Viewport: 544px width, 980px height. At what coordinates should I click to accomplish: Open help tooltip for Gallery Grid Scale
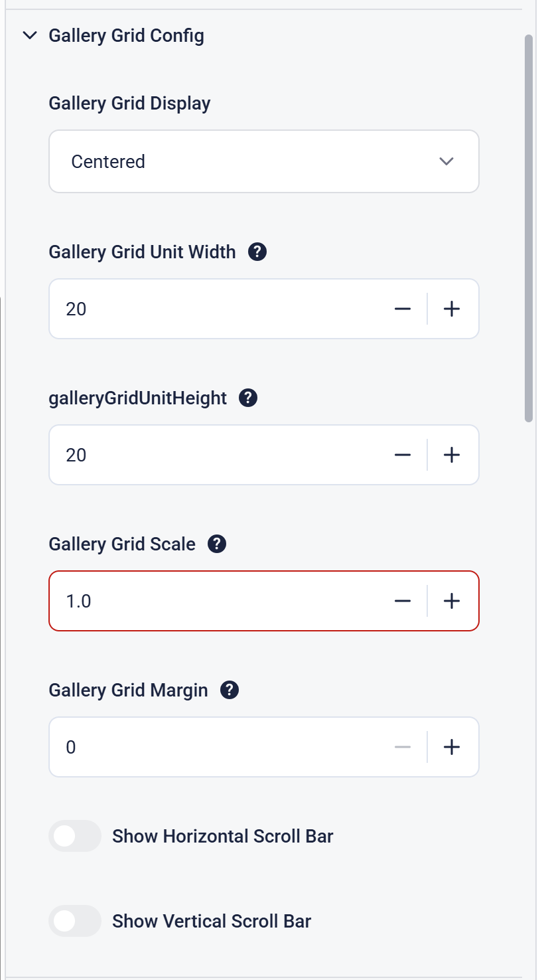tap(217, 544)
